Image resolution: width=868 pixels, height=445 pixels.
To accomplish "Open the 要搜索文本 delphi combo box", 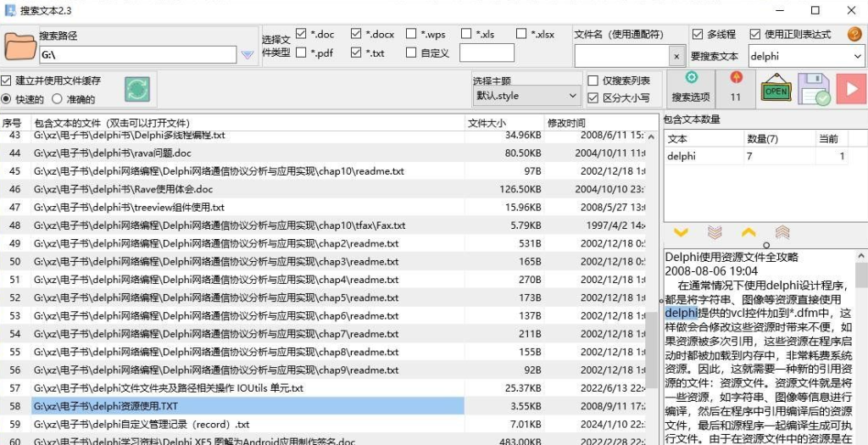I will [807, 56].
